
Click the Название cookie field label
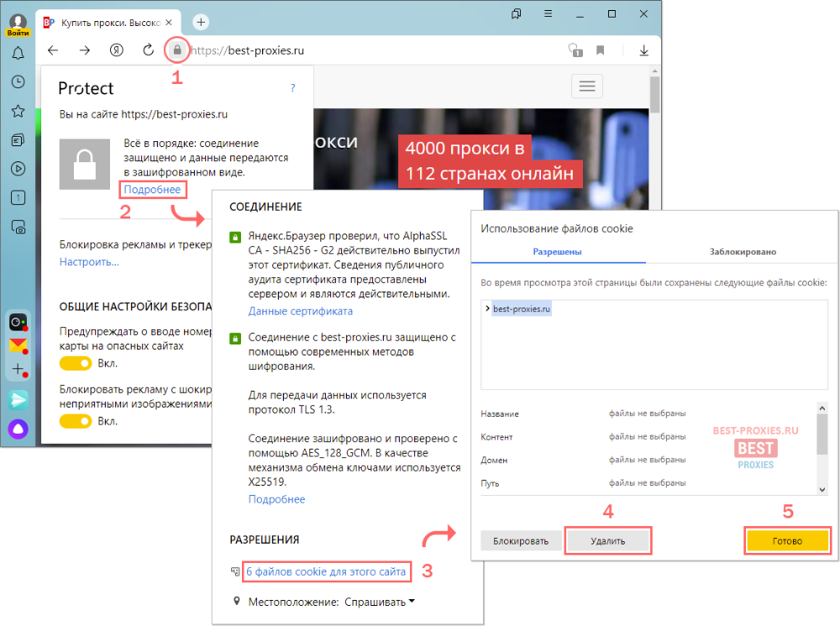[499, 413]
